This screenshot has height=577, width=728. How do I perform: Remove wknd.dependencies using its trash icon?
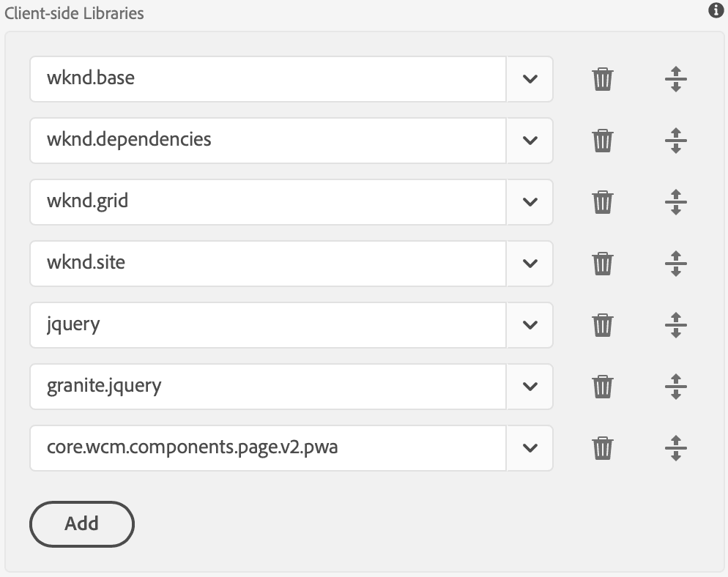(602, 141)
